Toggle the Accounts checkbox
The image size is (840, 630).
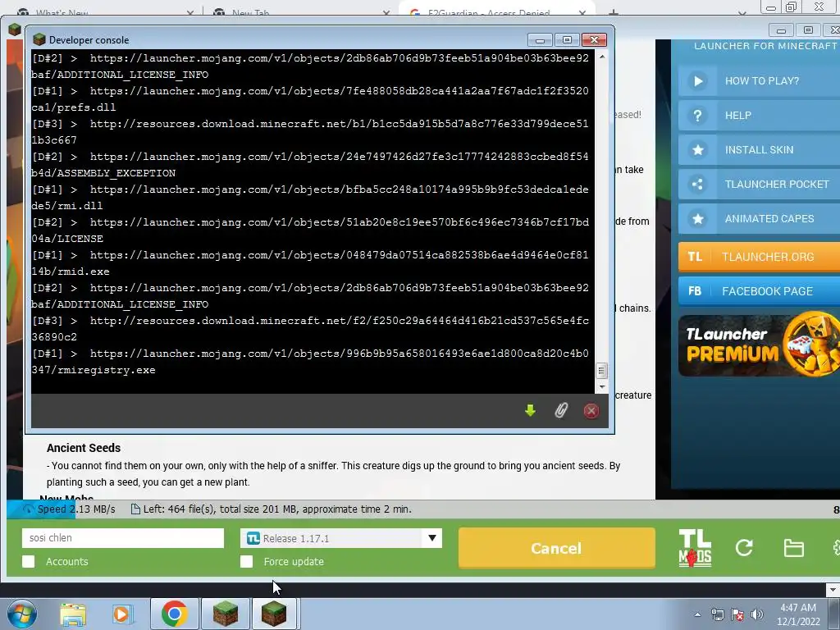tap(29, 561)
